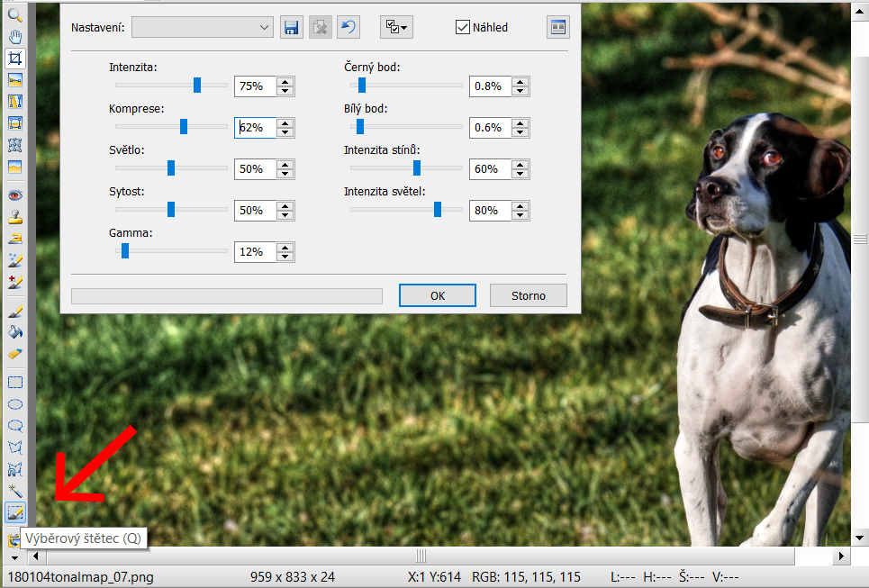Select the Paint bucket fill tool
The width and height of the screenshot is (869, 588).
pos(15,332)
